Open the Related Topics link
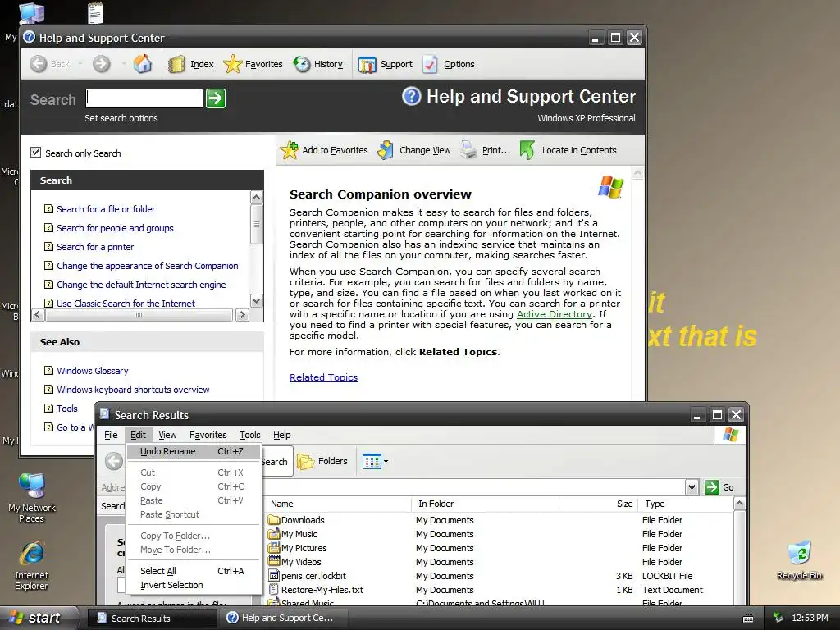840x630 pixels. tap(323, 377)
